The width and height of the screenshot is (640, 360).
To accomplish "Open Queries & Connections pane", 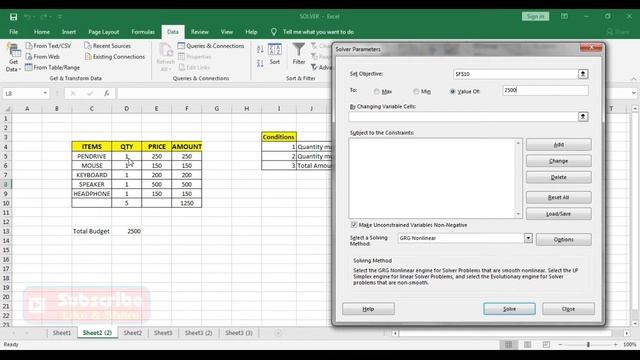I will tap(211, 46).
